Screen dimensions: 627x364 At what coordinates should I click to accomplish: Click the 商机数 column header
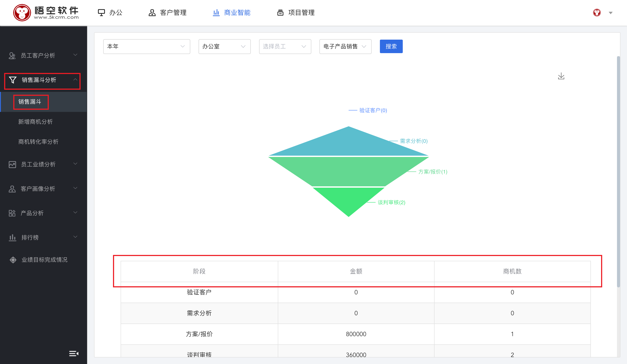[512, 271]
